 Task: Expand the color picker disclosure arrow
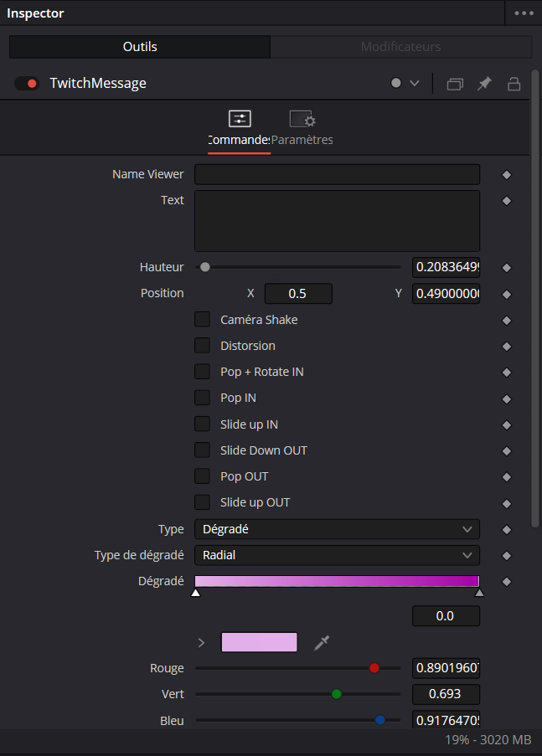point(201,643)
